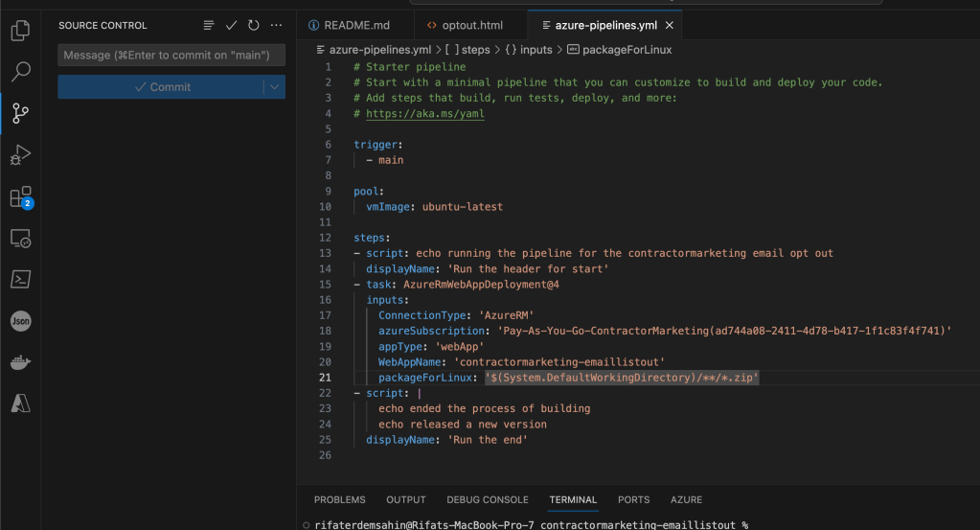Click the azureSubscription key on line 18
Image resolution: width=980 pixels, height=530 pixels.
coord(431,331)
